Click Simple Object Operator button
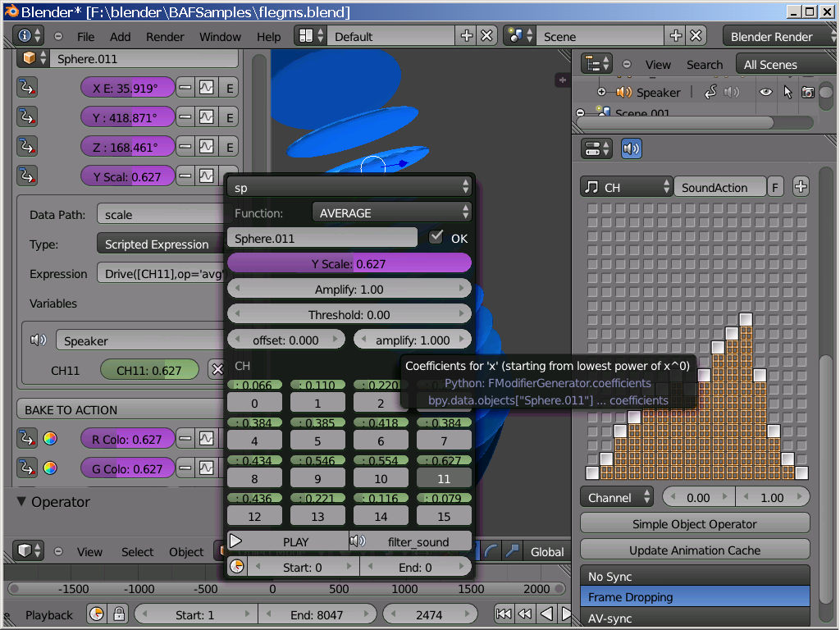 [x=695, y=523]
